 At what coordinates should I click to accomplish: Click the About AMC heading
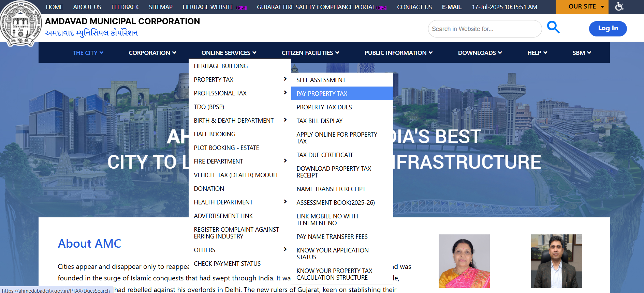(x=89, y=244)
